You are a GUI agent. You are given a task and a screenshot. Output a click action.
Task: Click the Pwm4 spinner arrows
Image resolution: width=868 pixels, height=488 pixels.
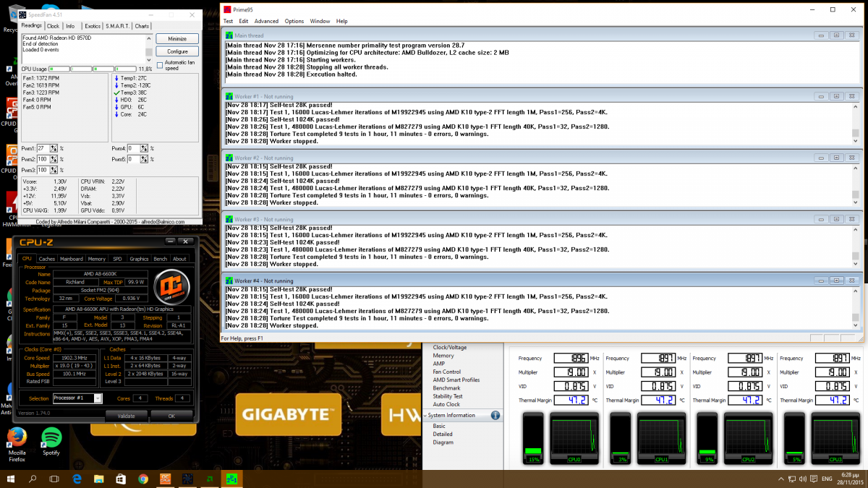(x=145, y=148)
